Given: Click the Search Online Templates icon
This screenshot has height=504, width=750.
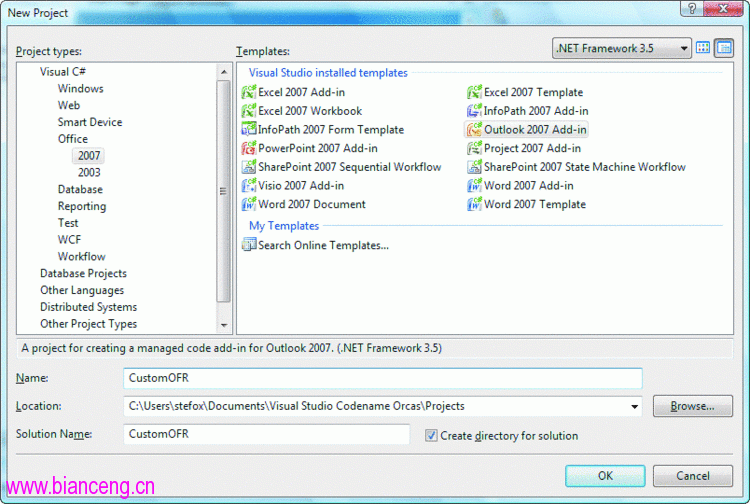Looking at the screenshot, I should click(x=249, y=244).
